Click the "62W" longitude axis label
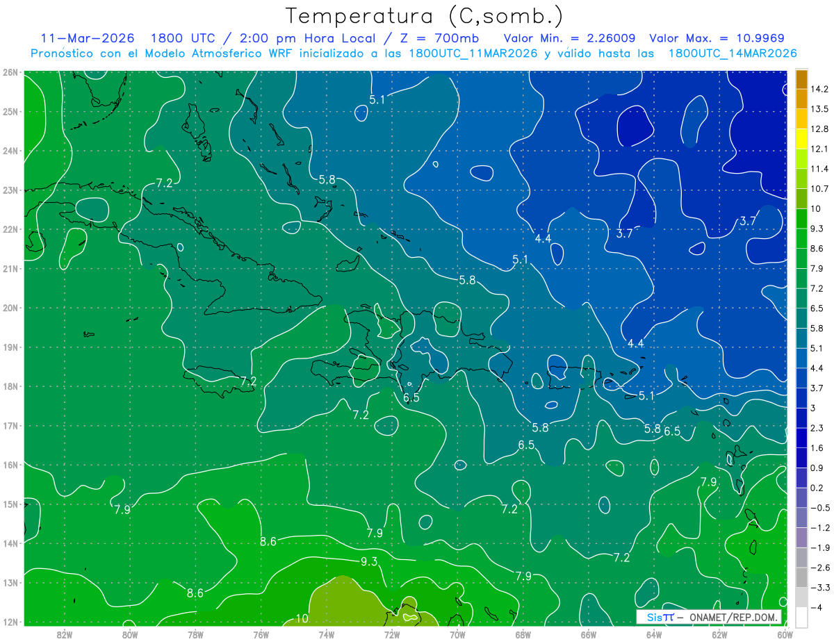The height and width of the screenshot is (644, 834). pos(719,634)
